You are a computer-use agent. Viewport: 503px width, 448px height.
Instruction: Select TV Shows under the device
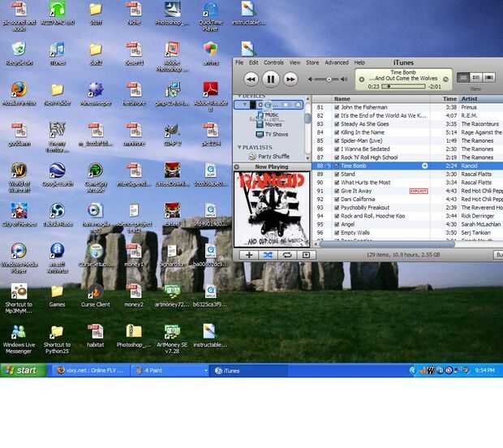point(272,134)
